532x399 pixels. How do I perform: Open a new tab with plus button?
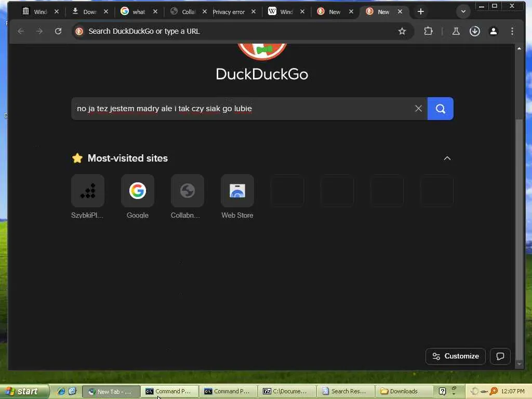point(421,11)
